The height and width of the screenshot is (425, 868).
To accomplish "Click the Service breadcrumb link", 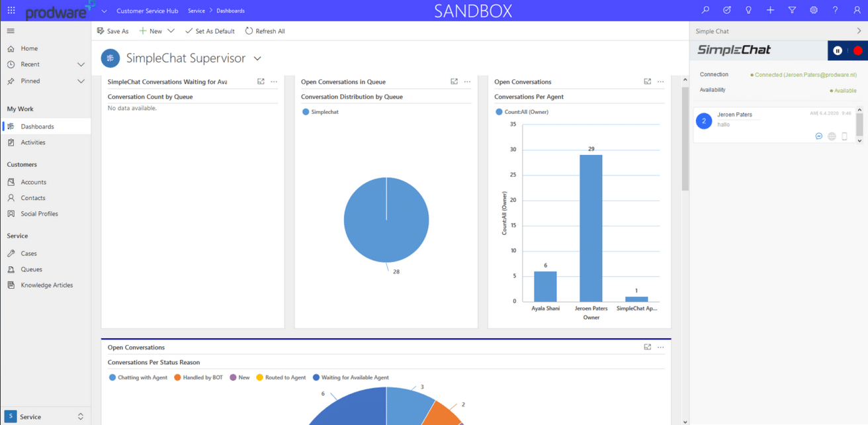I will click(x=196, y=11).
